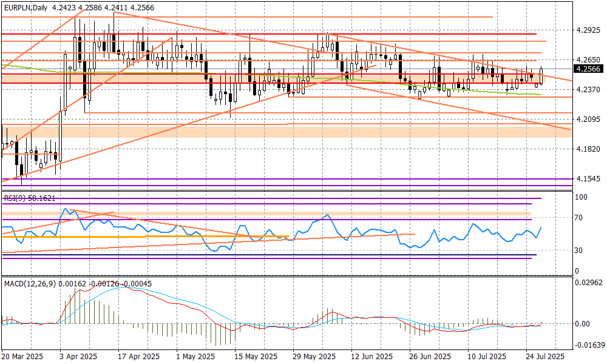Viewport: 607px width, 364px height.
Task: Click the 4.2650 price axis label
Action: [x=588, y=60]
